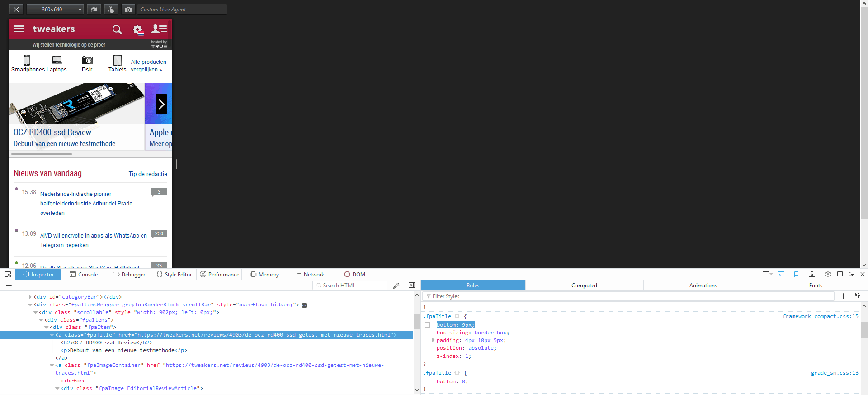Switch to the Performance tab
This screenshot has height=395, width=868.
tap(219, 274)
